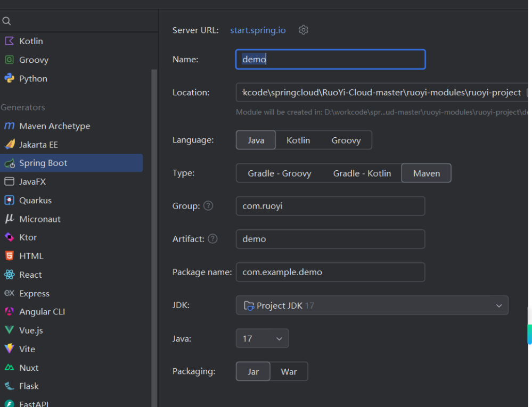Image resolution: width=532 pixels, height=407 pixels.
Task: Select the React generator label
Action: point(30,275)
